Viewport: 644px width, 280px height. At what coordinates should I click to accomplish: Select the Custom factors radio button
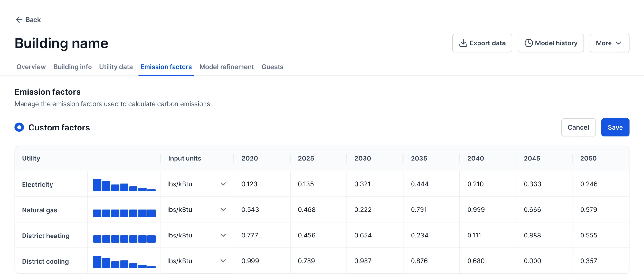[x=19, y=127]
